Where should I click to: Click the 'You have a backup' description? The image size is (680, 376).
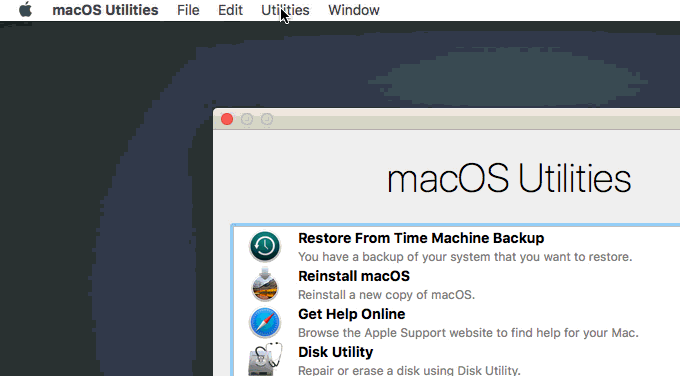coord(465,257)
